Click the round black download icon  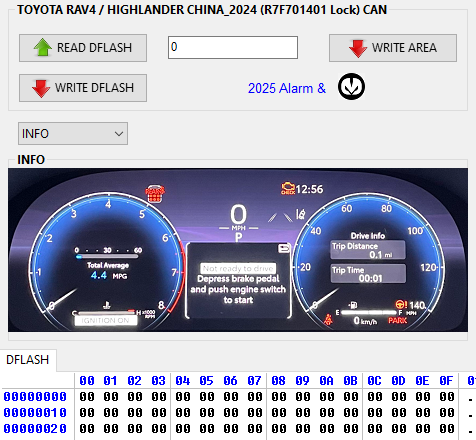351,86
